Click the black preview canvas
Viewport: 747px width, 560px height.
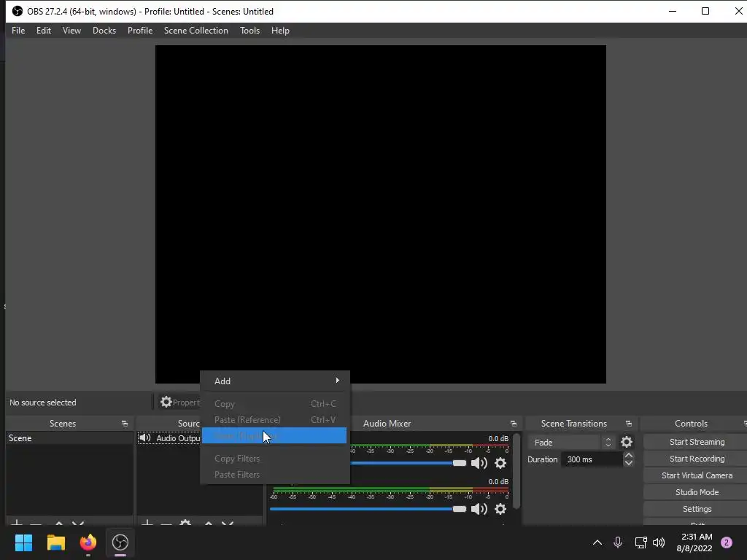[x=381, y=214]
